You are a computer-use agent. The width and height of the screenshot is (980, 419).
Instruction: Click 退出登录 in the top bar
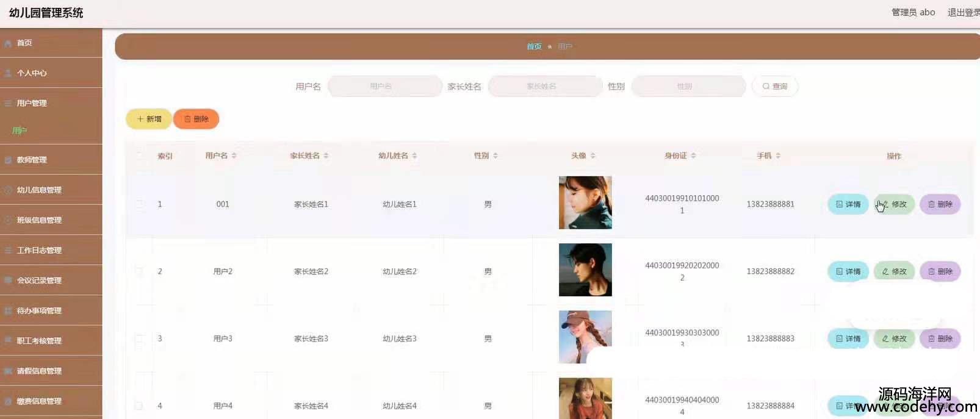(962, 12)
